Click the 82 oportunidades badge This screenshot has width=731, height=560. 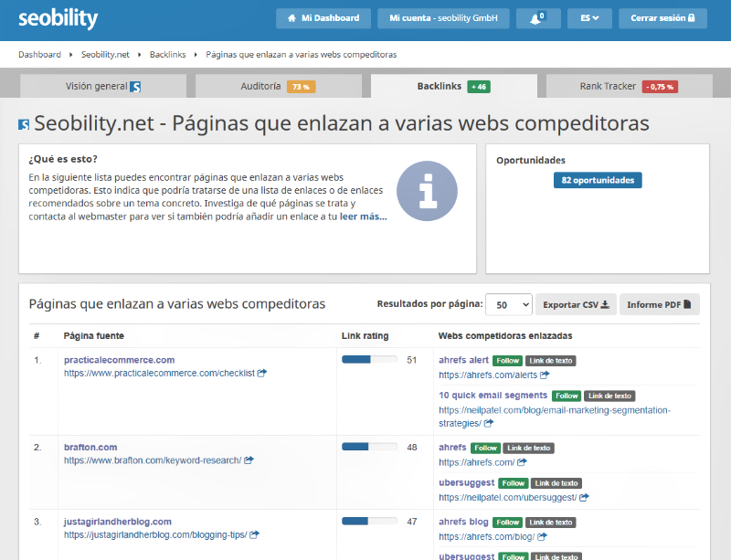click(x=597, y=180)
